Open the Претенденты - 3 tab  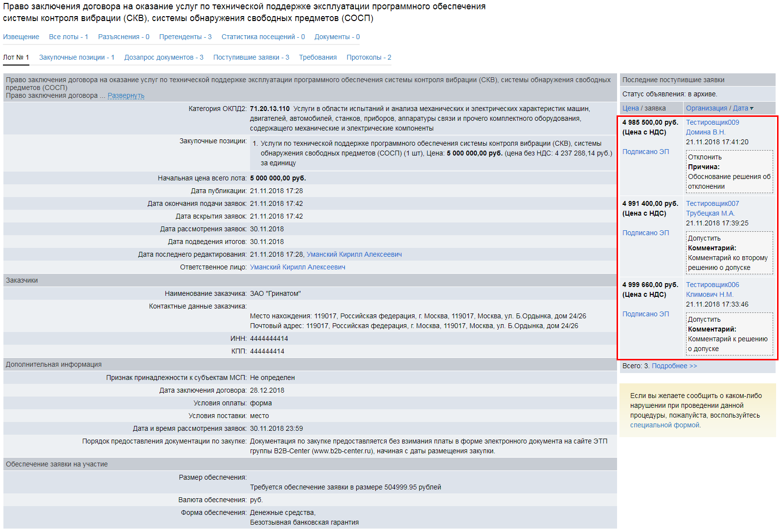point(185,37)
